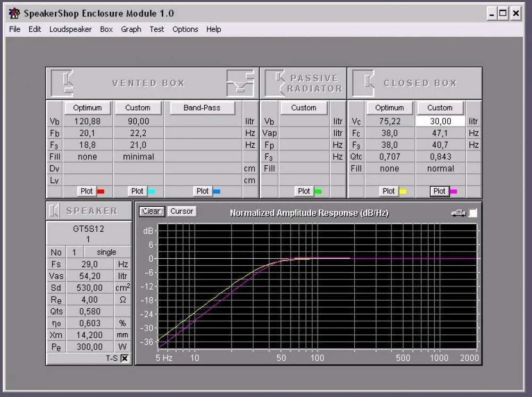Click the 'single' speaker configuration field
532x397 pixels.
click(x=106, y=252)
